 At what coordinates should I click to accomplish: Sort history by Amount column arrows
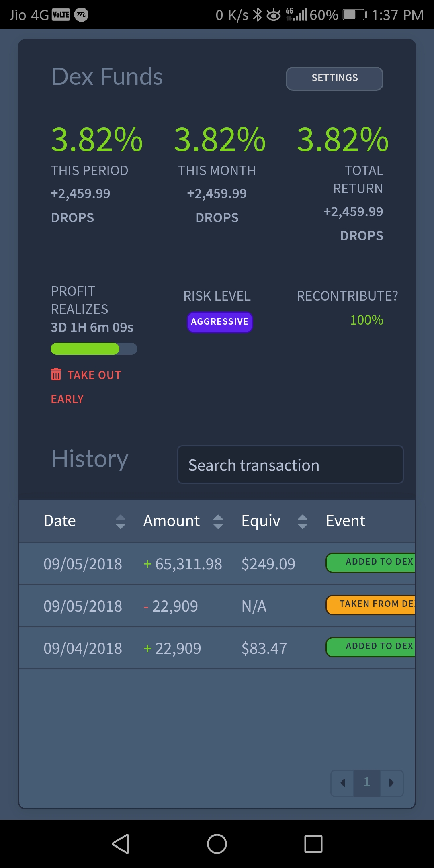point(218,522)
